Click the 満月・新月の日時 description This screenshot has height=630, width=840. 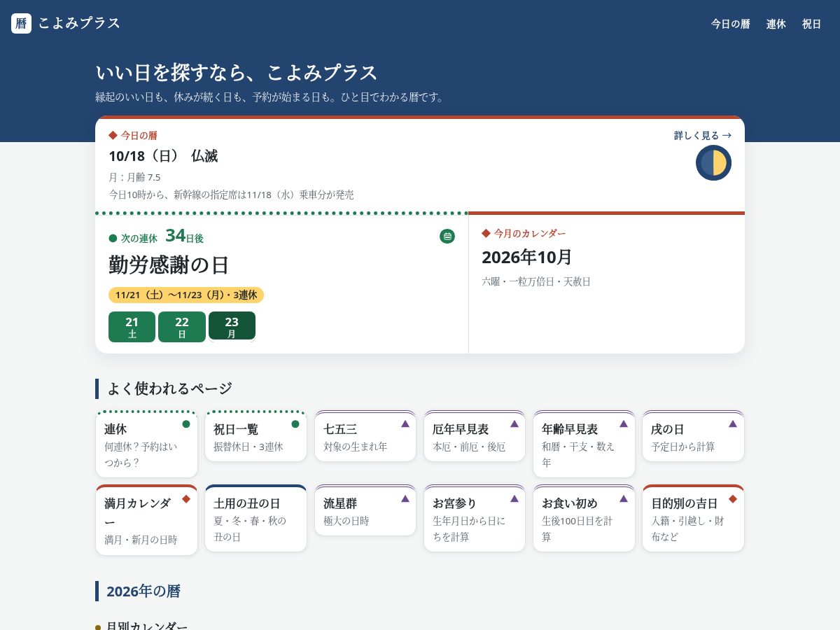coord(141,540)
